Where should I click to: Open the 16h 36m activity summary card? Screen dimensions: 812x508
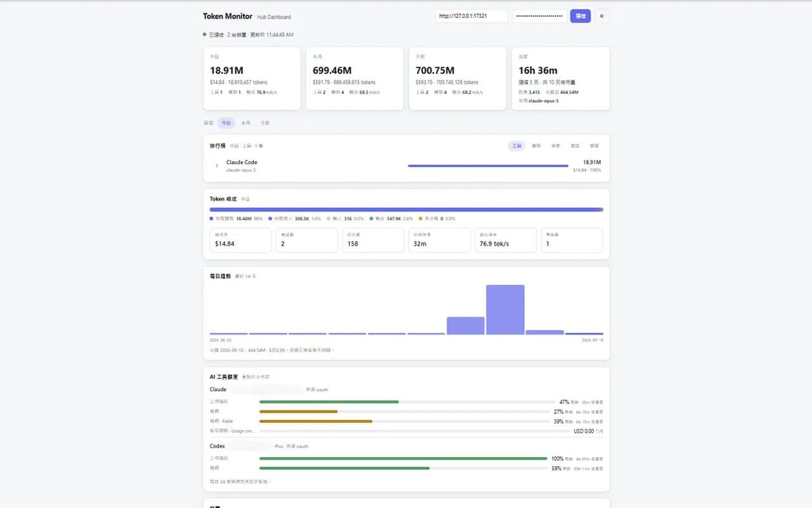click(x=561, y=78)
